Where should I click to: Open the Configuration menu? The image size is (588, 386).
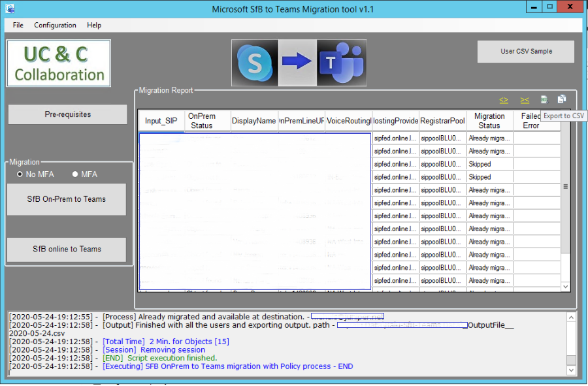coord(55,25)
